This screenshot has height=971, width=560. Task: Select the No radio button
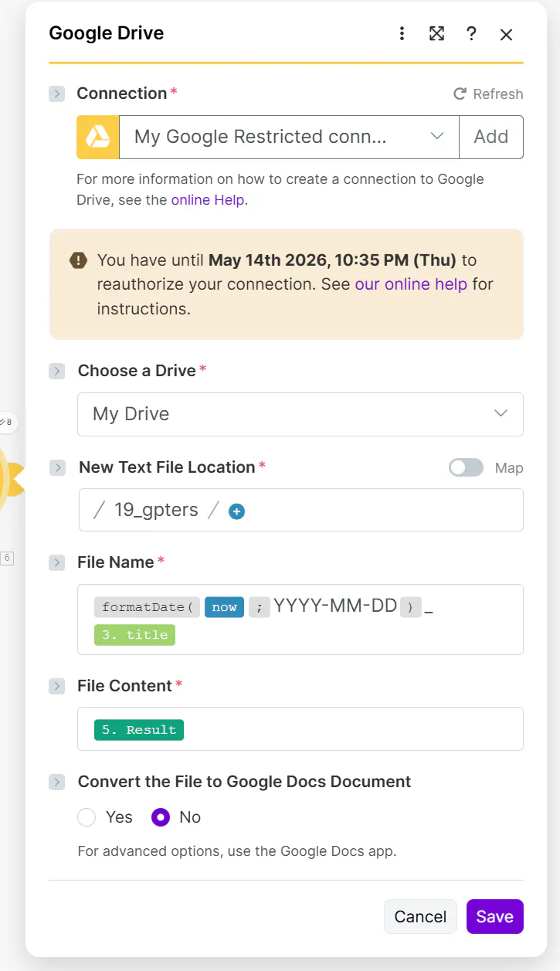[161, 817]
